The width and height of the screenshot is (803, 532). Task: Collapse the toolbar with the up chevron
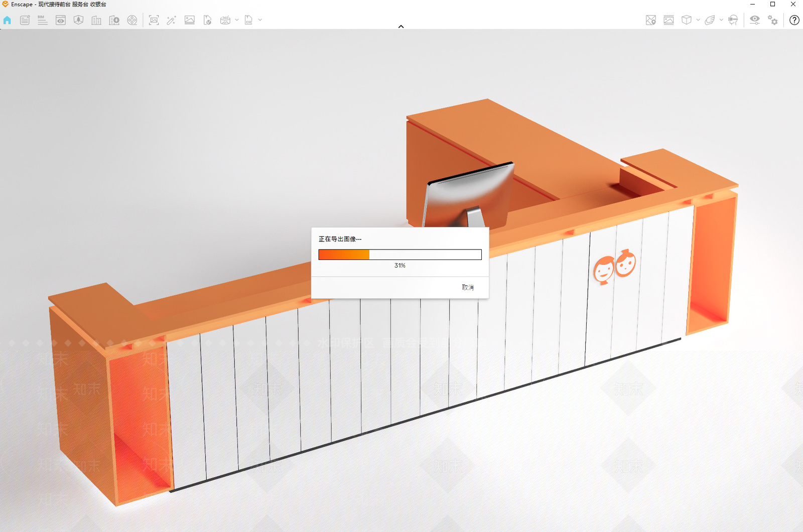click(x=401, y=26)
